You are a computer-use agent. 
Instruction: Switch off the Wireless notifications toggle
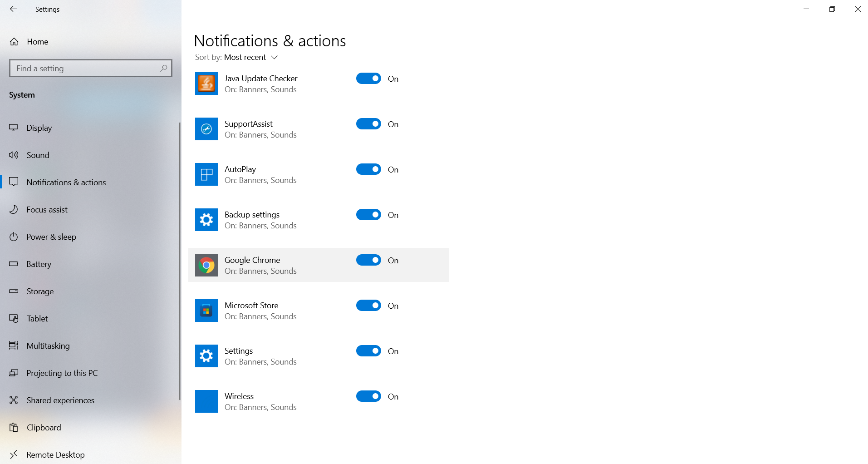point(368,396)
